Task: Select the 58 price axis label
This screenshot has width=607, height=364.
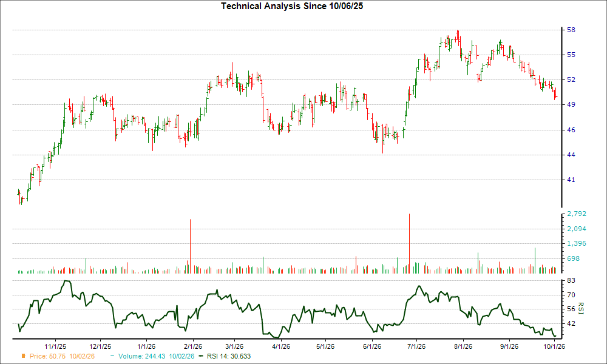Action: coord(571,30)
